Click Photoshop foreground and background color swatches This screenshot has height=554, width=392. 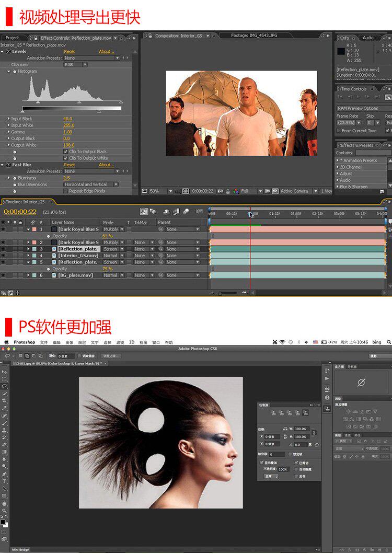click(x=4, y=523)
